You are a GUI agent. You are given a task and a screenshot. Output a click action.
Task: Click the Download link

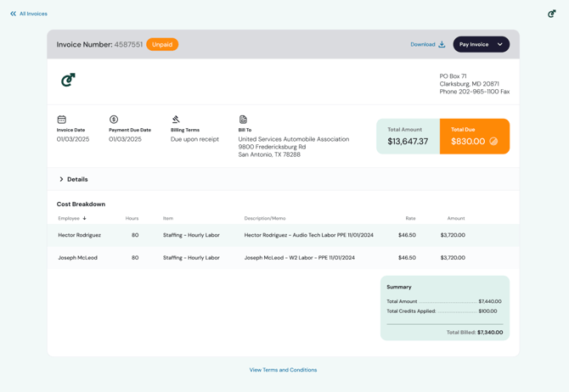(422, 44)
